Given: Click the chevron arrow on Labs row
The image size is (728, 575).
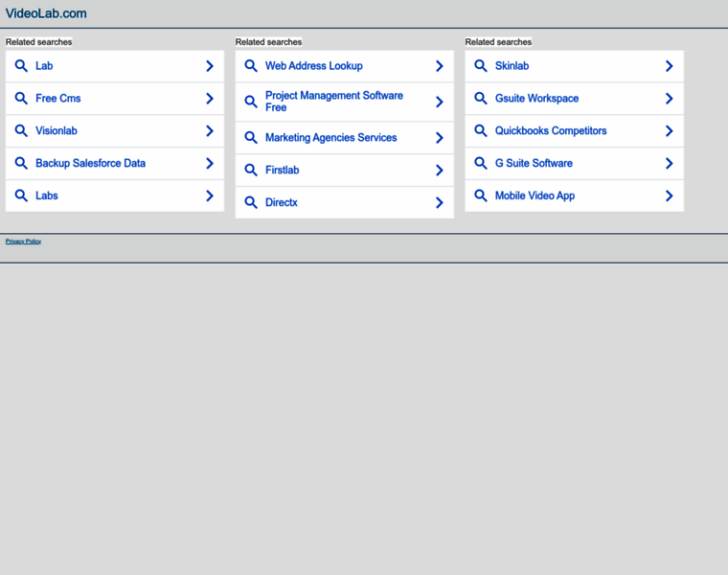Looking at the screenshot, I should [x=209, y=195].
